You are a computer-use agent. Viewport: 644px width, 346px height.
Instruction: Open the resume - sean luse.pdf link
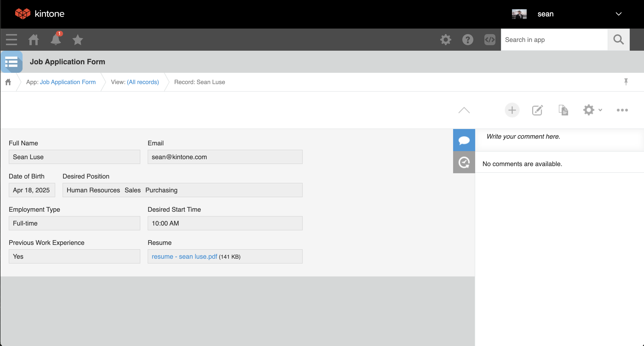184,256
